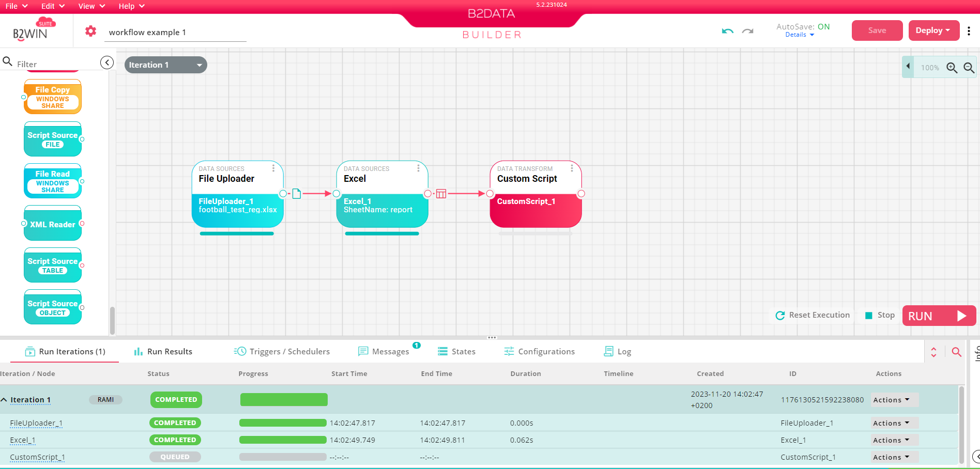Click search icon in results panel

956,352
